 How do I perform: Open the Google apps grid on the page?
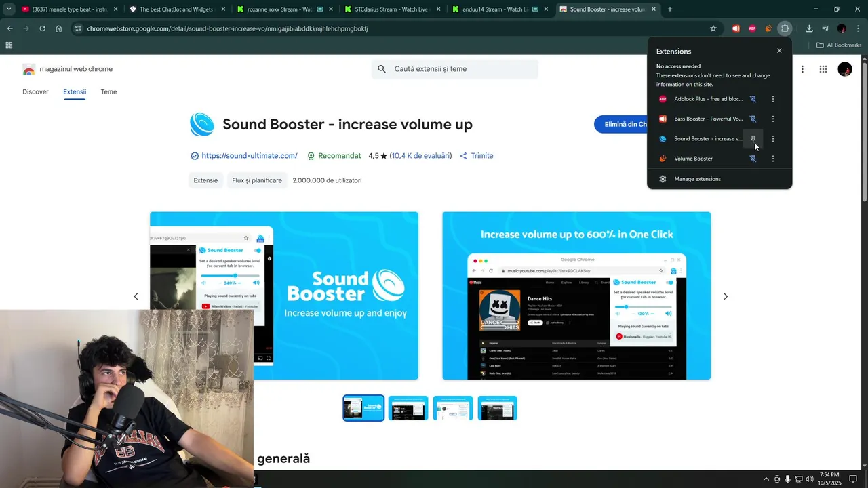pos(823,69)
